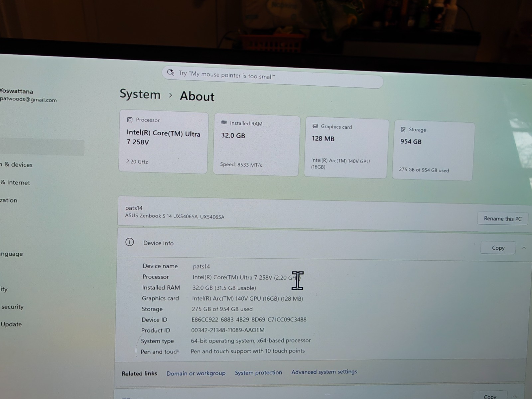Click the '32.0 GB (31.5 GB usable)' value

point(224,288)
